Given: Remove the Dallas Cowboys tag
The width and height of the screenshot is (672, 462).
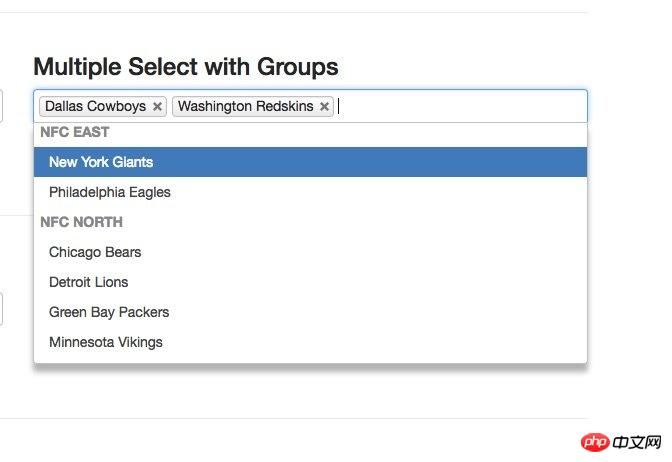Looking at the screenshot, I should pos(158,107).
